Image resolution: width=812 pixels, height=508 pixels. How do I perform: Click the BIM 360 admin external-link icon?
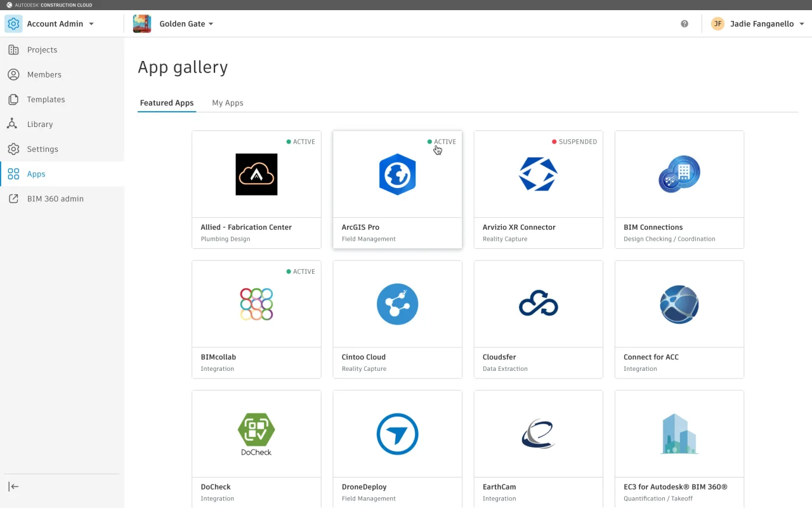(x=13, y=199)
